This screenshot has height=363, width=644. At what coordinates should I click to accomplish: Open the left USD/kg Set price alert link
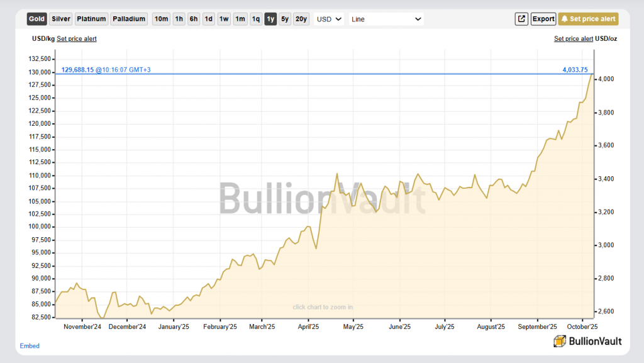coord(77,39)
